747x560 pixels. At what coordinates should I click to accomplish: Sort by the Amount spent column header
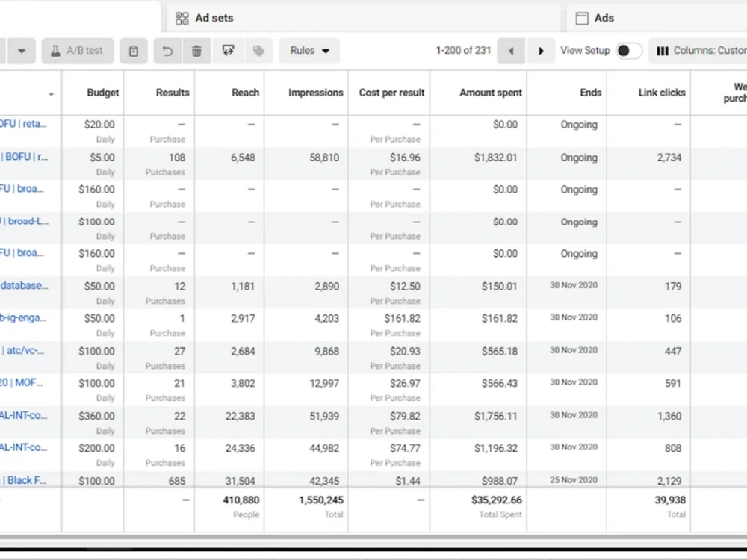[x=490, y=93]
